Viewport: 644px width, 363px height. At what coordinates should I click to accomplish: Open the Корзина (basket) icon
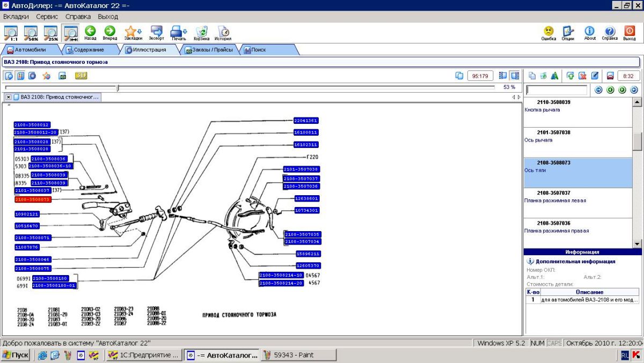coord(202,32)
